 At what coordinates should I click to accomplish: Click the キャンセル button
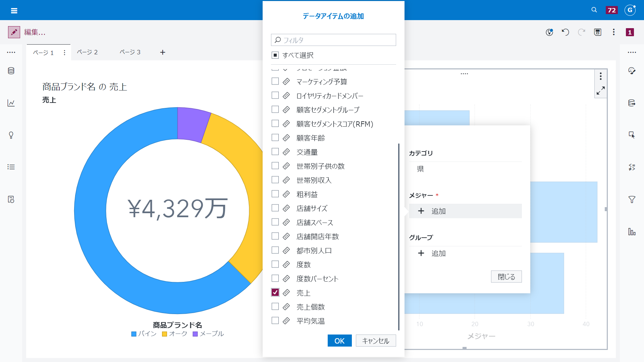point(376,341)
